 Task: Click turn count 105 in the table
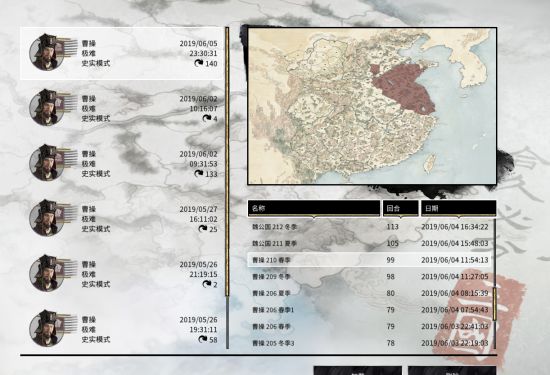tap(393, 243)
